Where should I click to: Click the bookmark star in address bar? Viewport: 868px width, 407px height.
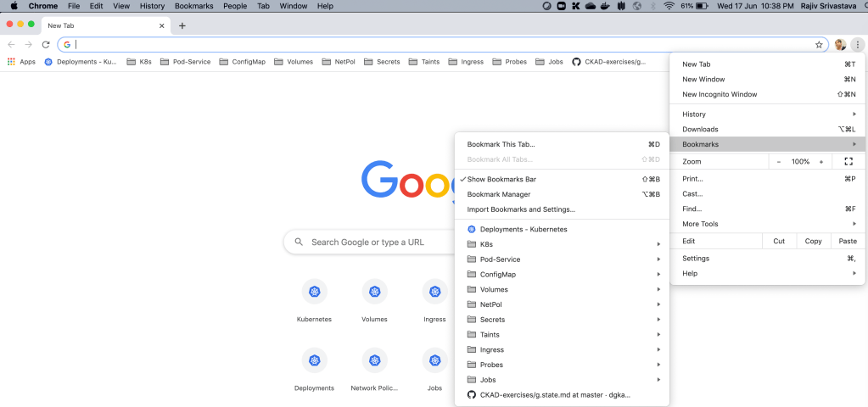(x=819, y=44)
